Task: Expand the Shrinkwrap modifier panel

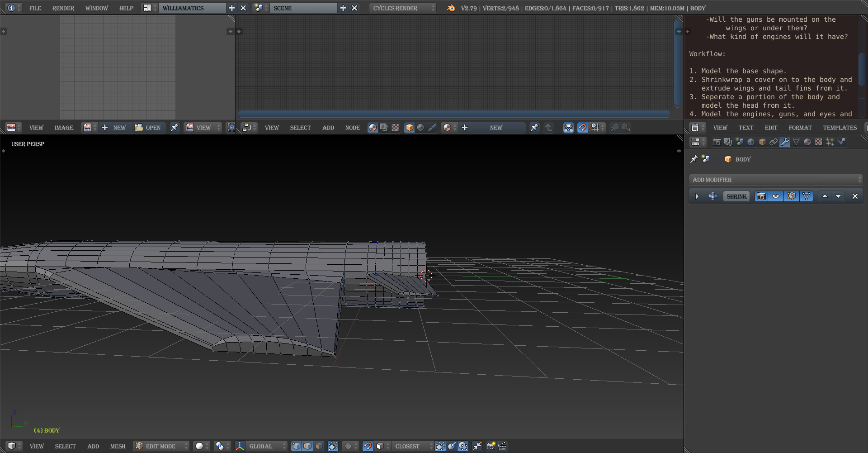Action: click(697, 196)
